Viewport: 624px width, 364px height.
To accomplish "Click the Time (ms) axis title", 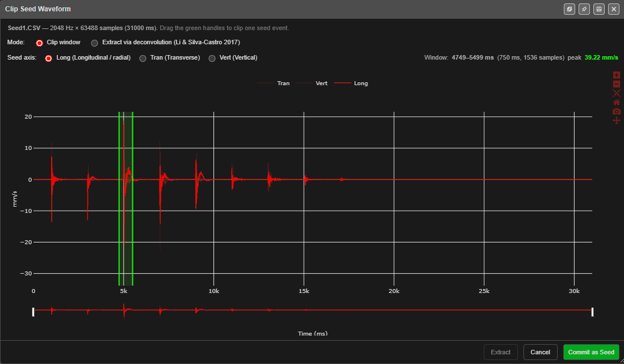I will point(313,333).
